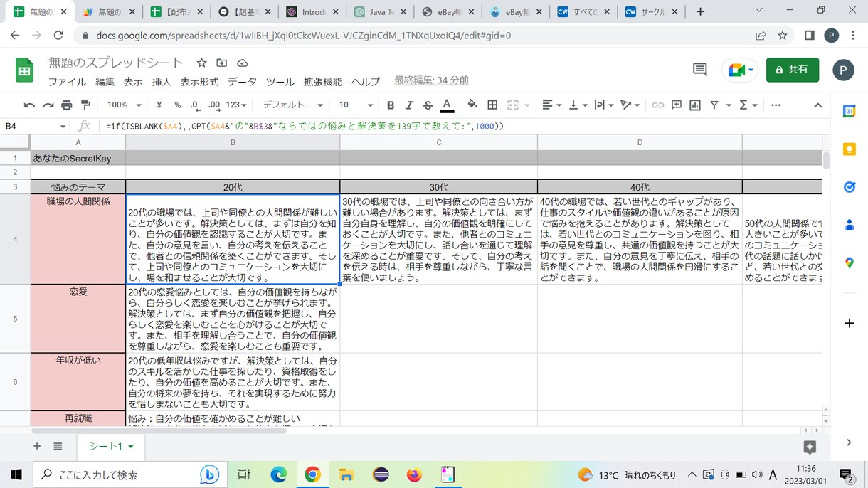Click the formula bar text
Screen dimensions: 868x488
305,126
